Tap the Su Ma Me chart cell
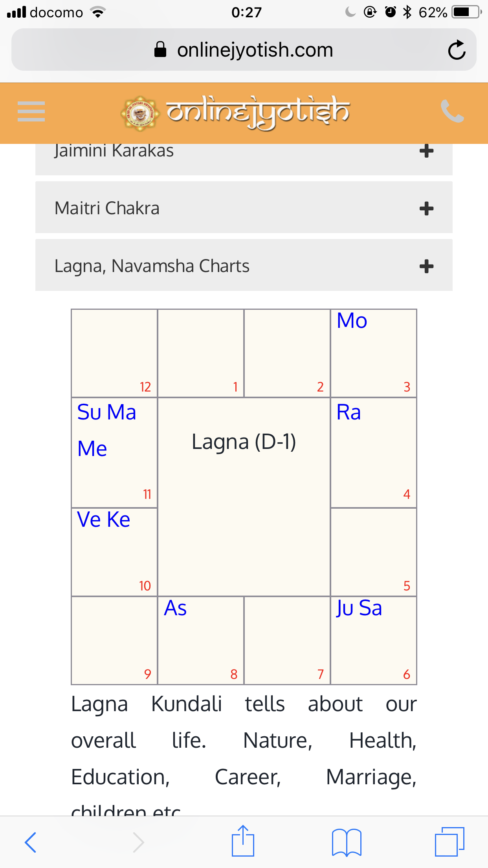 pyautogui.click(x=114, y=452)
